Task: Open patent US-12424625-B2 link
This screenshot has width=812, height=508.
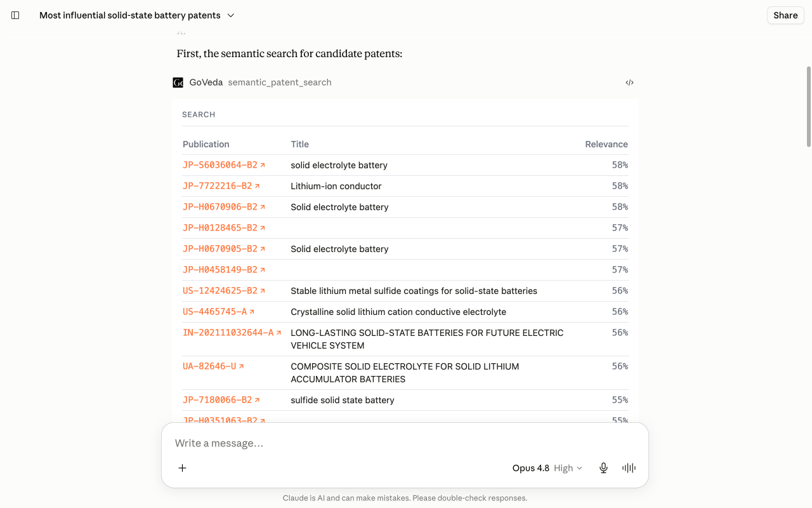Action: (220, 291)
